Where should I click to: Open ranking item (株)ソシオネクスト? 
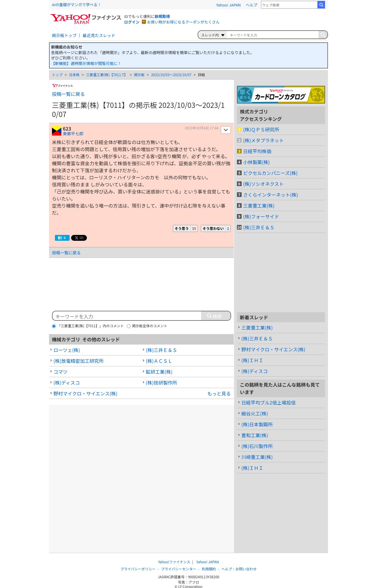263,184
